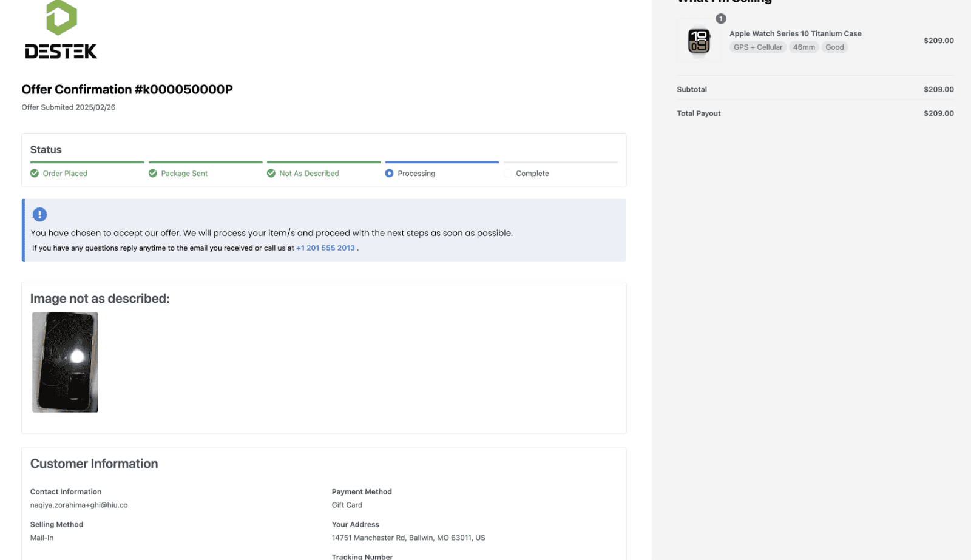Click the Total Payout label

[699, 113]
